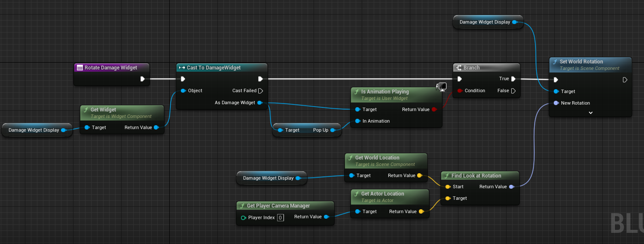Click Rotate Damage Widget event exec output pin
644x244 pixels.
click(x=143, y=79)
